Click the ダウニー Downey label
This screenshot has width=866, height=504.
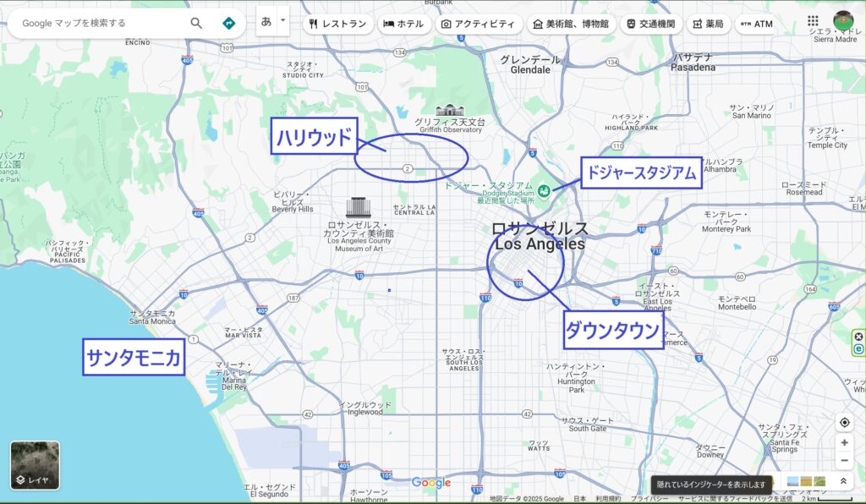[x=710, y=452]
